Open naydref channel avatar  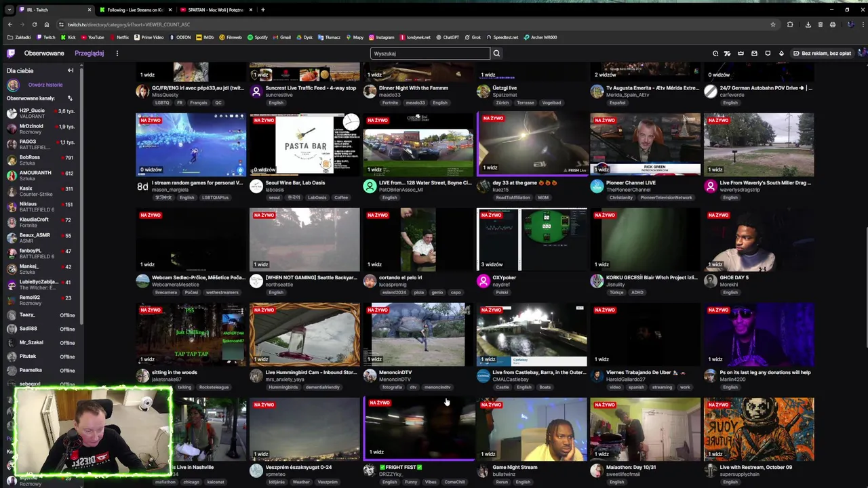tap(483, 281)
